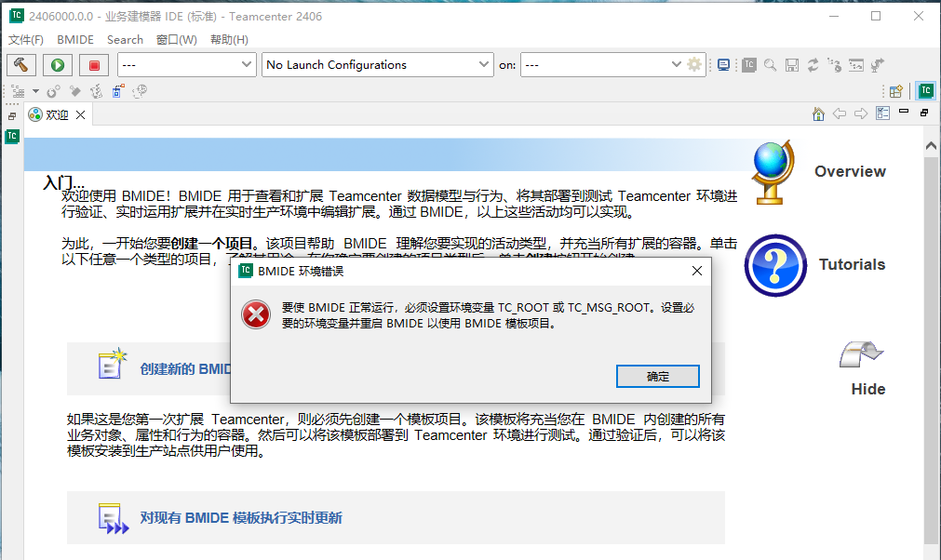Open the No Launch Configurations dropdown
Image resolution: width=941 pixels, height=560 pixels.
(x=378, y=65)
